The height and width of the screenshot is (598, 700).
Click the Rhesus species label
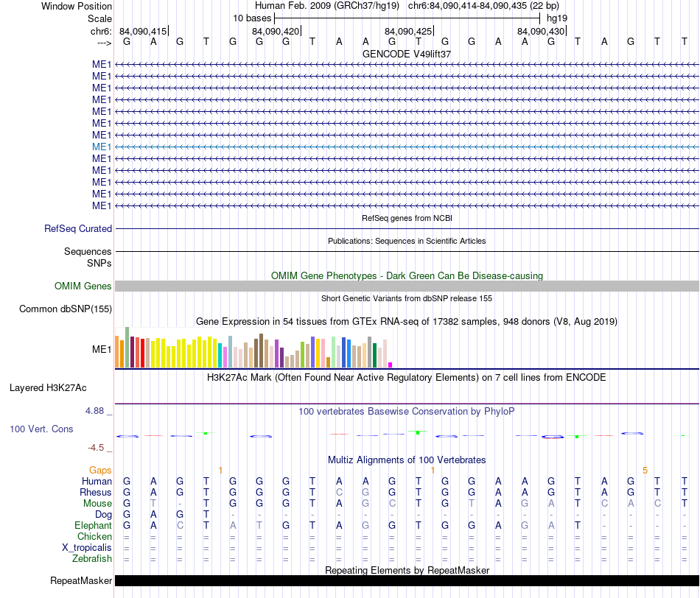[x=96, y=492]
